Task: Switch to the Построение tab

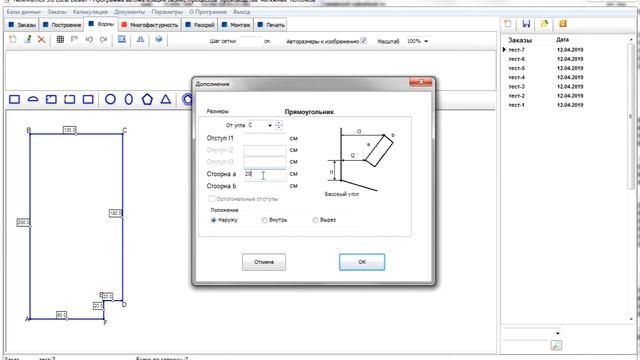Action: point(62,25)
